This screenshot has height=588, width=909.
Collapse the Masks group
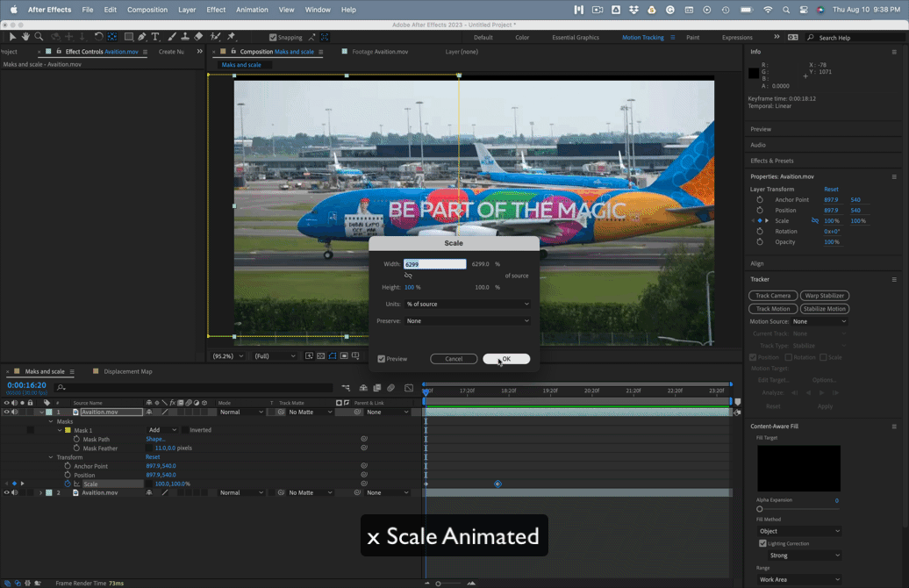pos(51,421)
